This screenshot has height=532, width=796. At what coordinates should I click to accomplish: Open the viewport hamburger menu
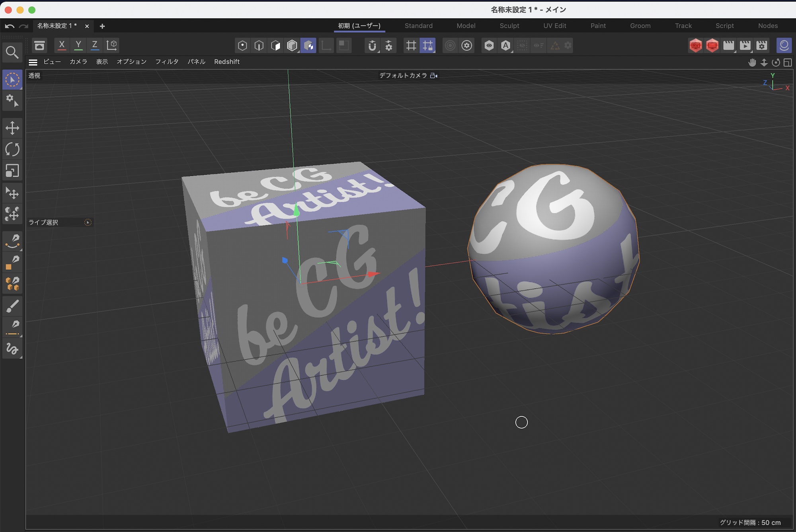tap(33, 62)
